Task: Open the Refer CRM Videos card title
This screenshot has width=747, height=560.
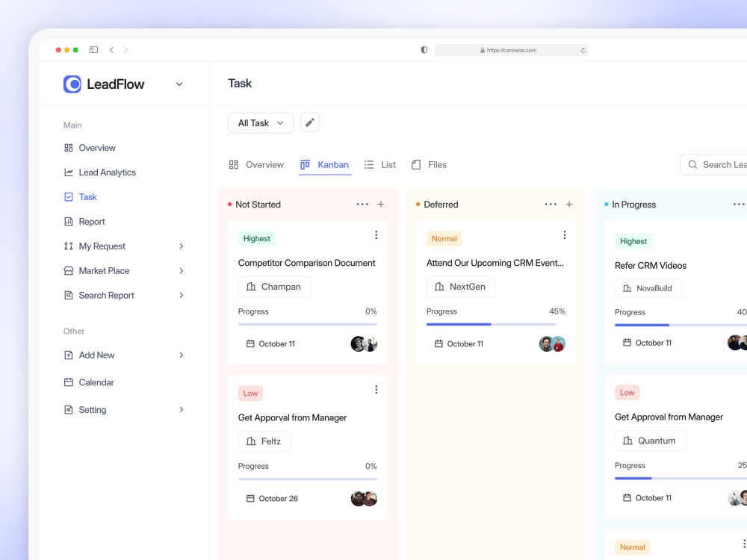Action: (x=651, y=266)
